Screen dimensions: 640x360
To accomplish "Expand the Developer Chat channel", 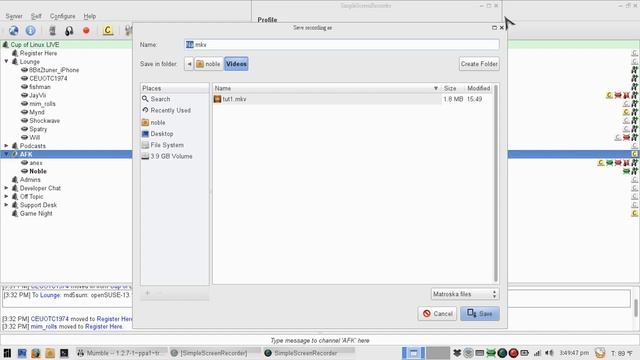I will 7,188.
